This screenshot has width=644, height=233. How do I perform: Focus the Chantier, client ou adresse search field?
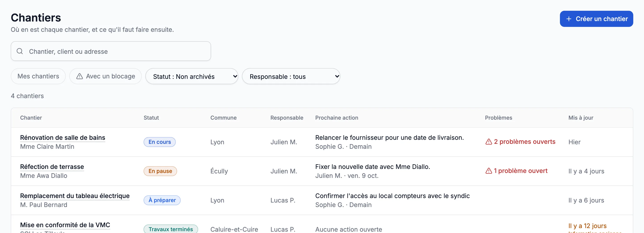(111, 51)
